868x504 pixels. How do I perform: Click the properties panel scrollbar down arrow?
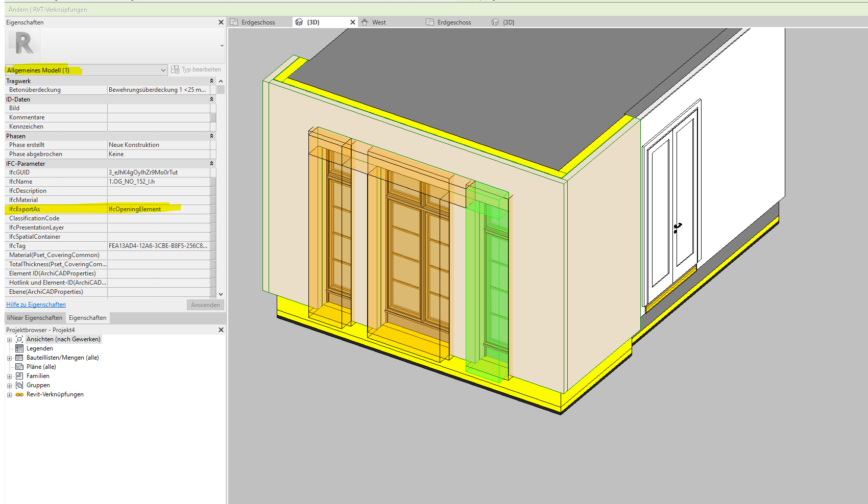pyautogui.click(x=221, y=294)
